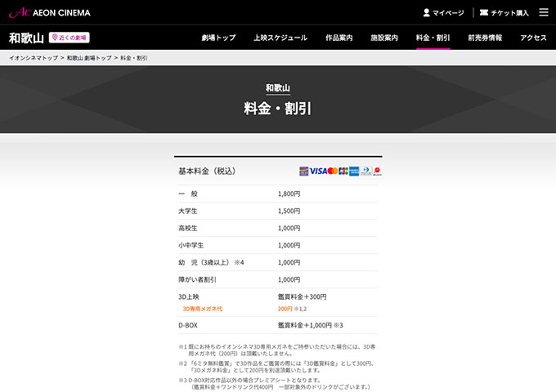Screen dimensions: 556x392
Task: Open the hamburger menu
Action: pos(544,12)
